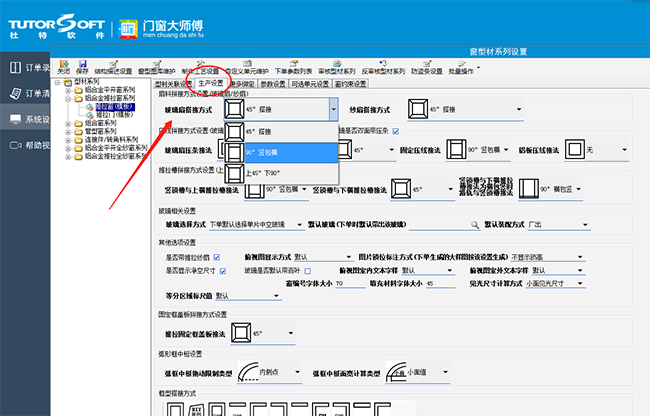Open the 见光尺寸计算方式 dropdown
Image resolution: width=650 pixels, height=416 pixels.
(x=580, y=283)
